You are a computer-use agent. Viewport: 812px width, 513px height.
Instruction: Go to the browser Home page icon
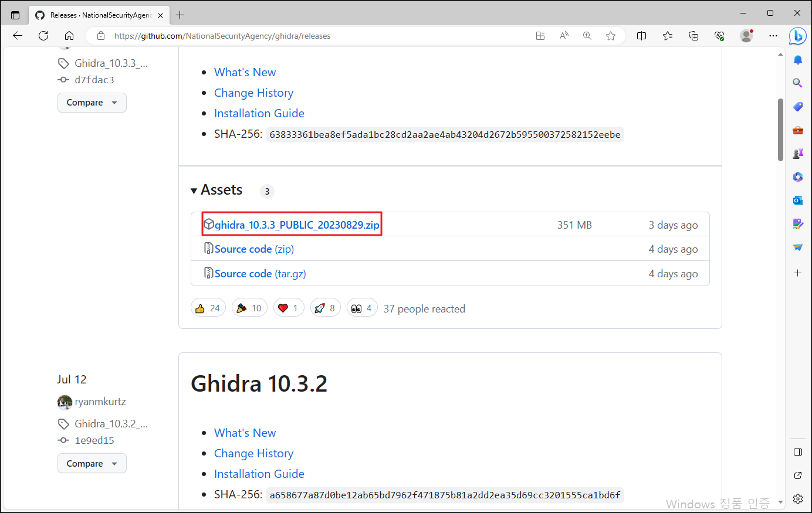[69, 36]
